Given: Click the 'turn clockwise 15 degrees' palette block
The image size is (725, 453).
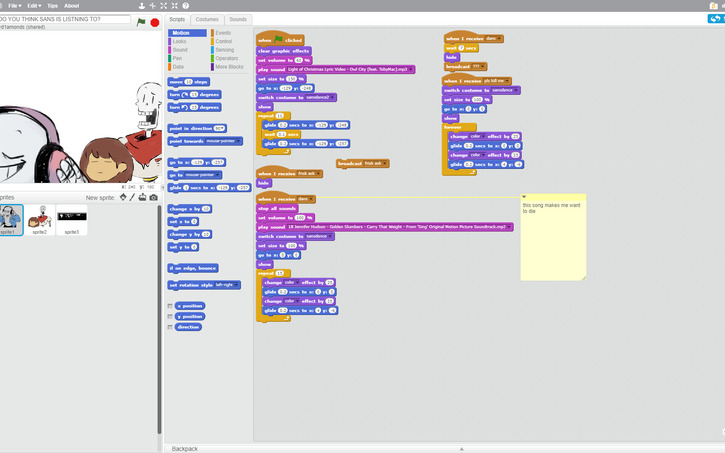Looking at the screenshot, I should (194, 95).
